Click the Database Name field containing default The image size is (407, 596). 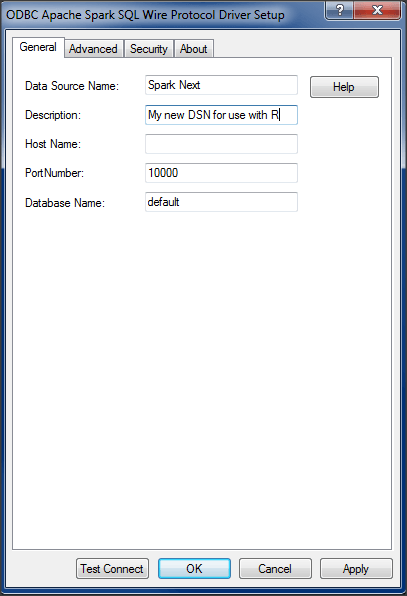coord(221,202)
